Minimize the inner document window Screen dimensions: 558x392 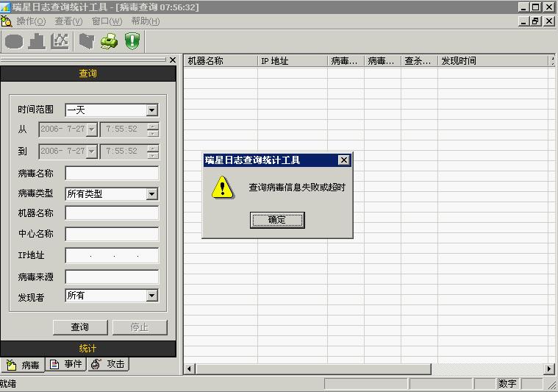[x=523, y=21]
